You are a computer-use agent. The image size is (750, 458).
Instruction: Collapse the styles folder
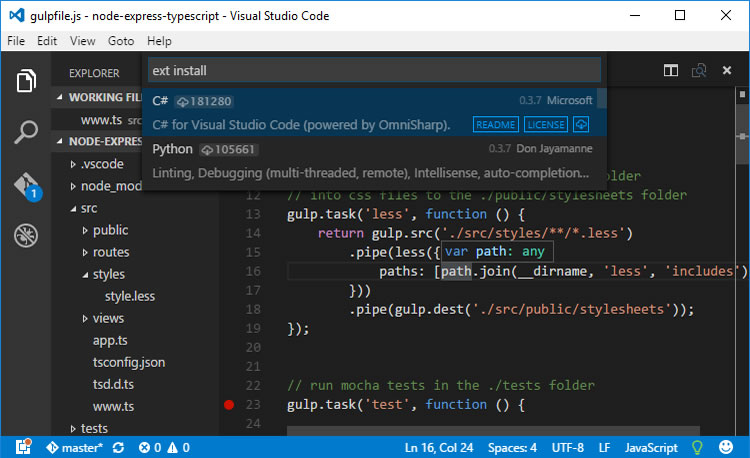point(85,275)
